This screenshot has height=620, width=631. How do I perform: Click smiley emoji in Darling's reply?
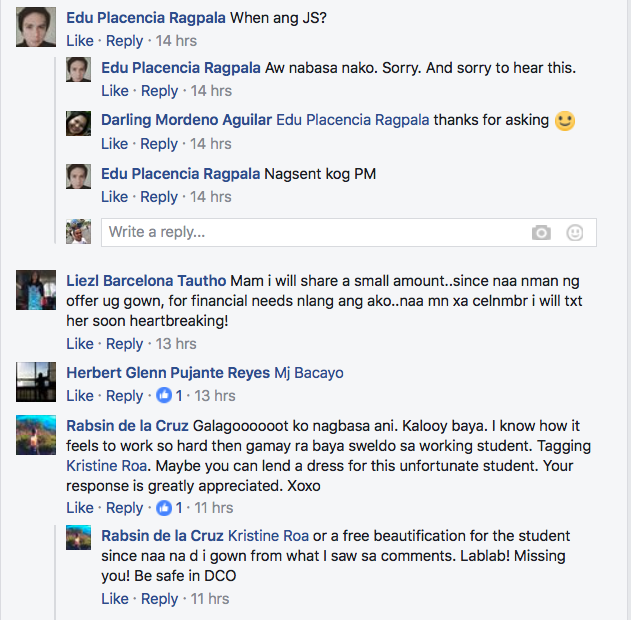coord(565,121)
